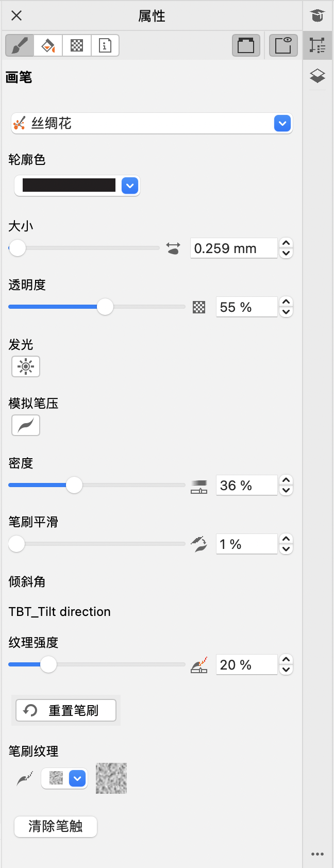Click the brush smoothing icon

tap(199, 544)
